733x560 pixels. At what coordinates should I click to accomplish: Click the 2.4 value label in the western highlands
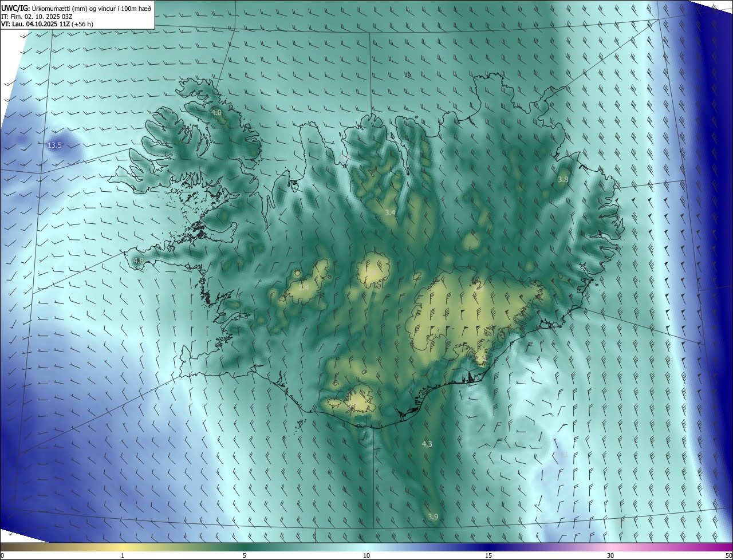point(304,287)
